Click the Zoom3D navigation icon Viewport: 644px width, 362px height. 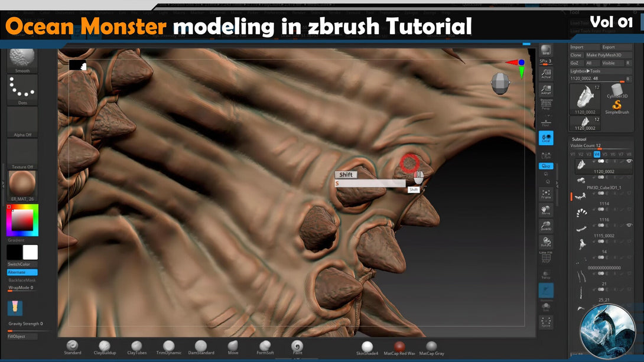pyautogui.click(x=546, y=226)
